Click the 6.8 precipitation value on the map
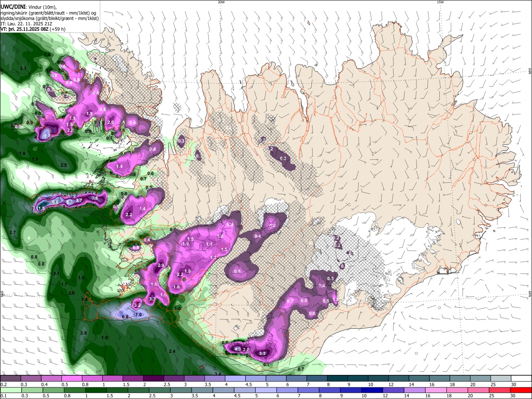Image resolution: width=532 pixels, height=399 pixels. tap(125, 317)
